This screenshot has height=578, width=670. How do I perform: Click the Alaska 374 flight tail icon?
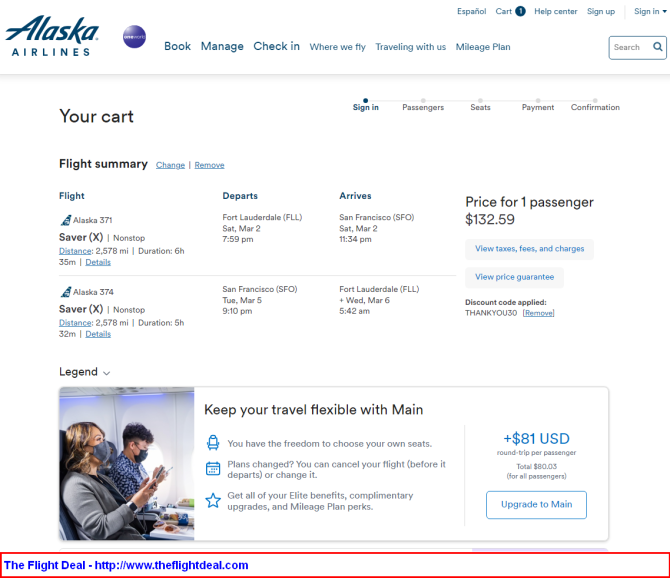[x=66, y=292]
